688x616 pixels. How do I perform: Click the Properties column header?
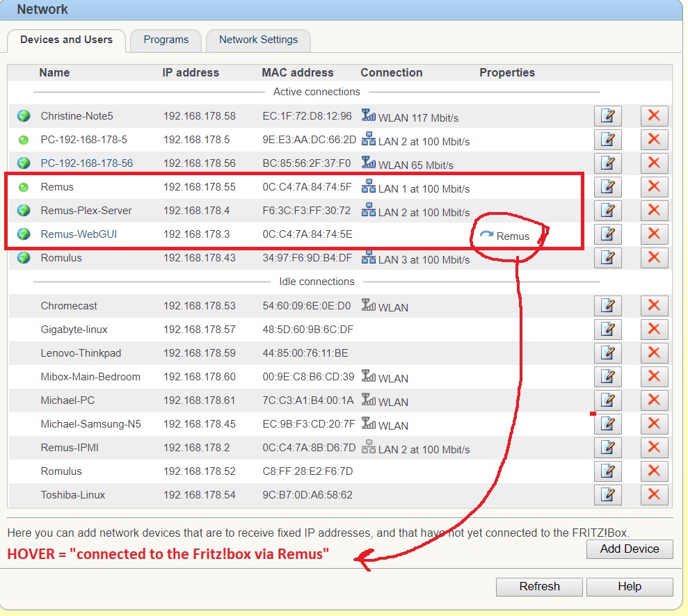click(507, 73)
